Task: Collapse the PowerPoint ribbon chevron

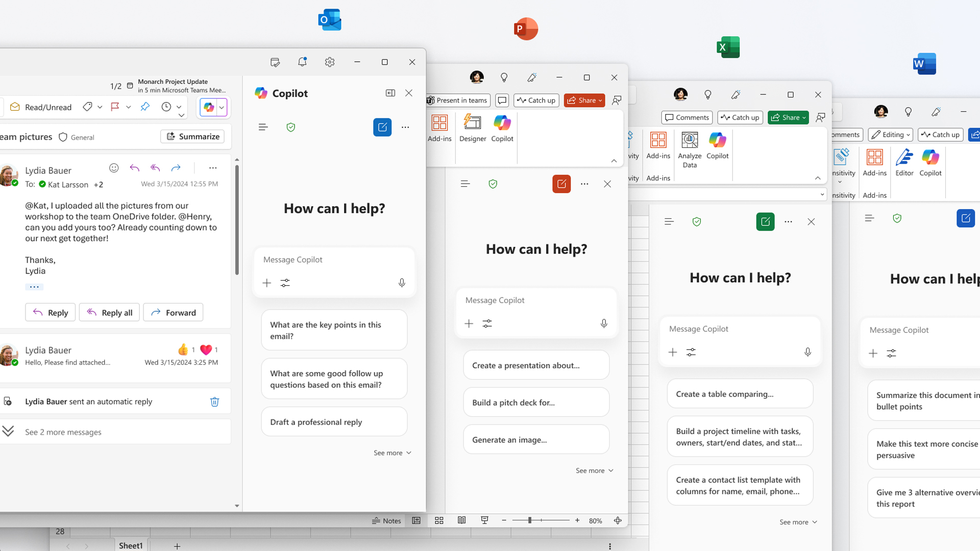Action: 614,161
